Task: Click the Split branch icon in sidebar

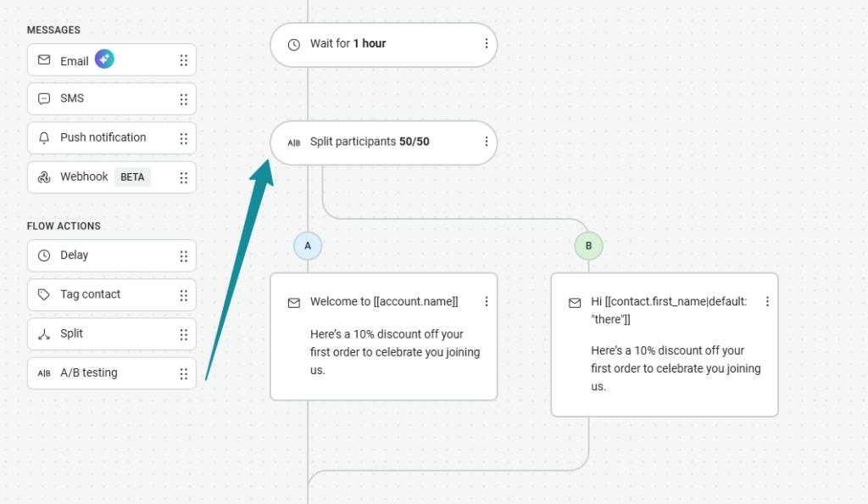Action: pos(44,334)
